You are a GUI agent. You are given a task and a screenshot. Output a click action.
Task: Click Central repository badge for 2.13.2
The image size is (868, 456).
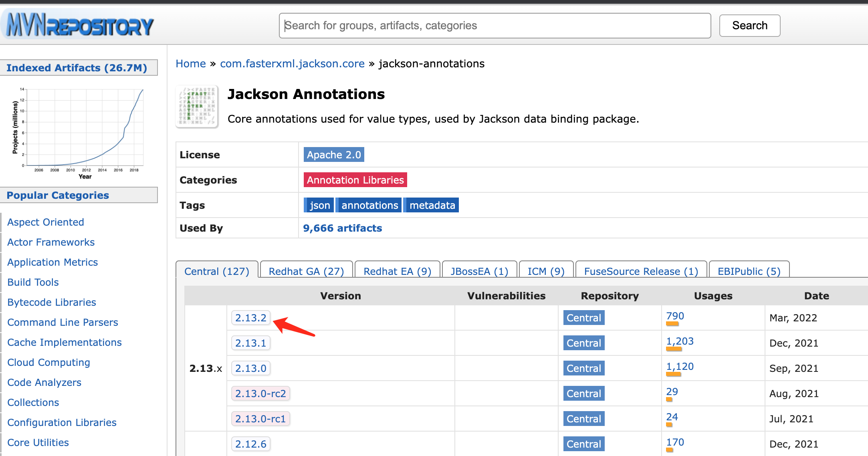(584, 318)
